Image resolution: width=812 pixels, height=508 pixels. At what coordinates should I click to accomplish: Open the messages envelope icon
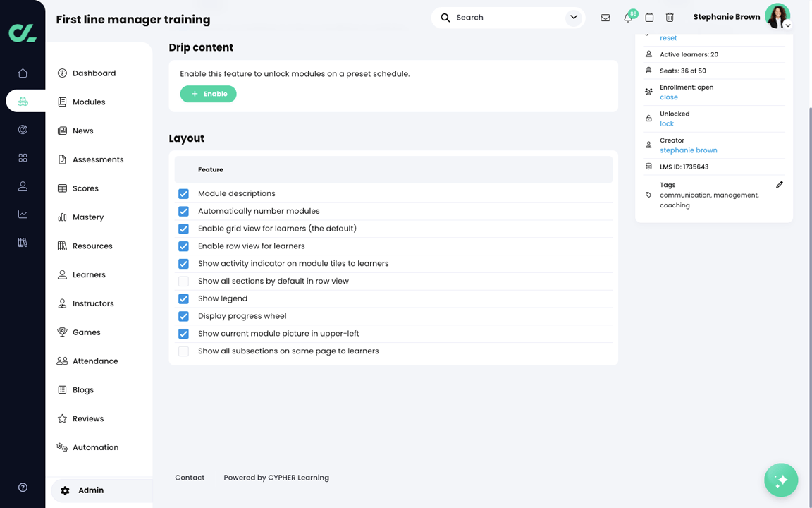[x=605, y=18]
